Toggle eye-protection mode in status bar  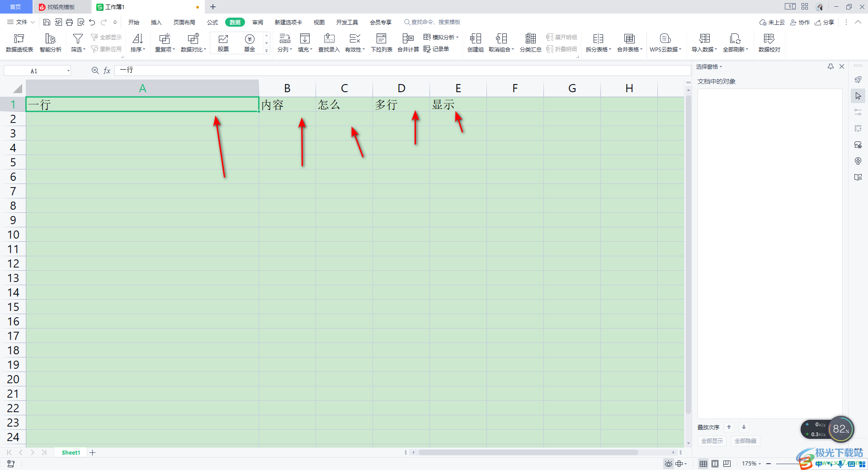tap(668, 464)
